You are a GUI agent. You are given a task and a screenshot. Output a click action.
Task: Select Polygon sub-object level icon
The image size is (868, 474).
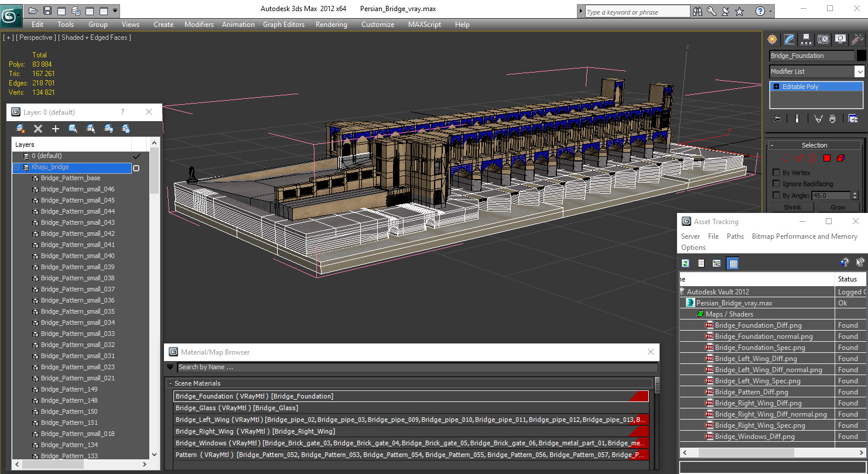(x=826, y=158)
